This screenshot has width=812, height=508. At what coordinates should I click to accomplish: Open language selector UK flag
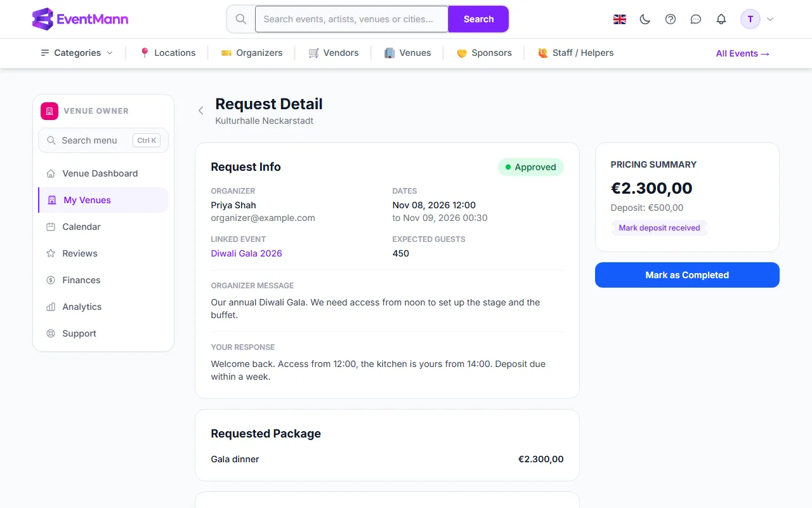620,19
